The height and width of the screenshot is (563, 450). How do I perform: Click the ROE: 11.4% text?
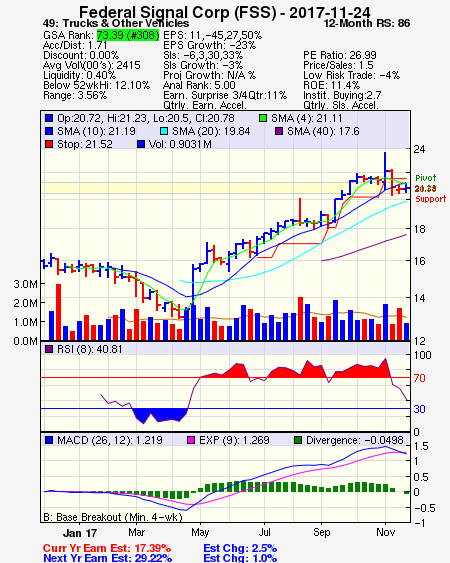point(331,85)
